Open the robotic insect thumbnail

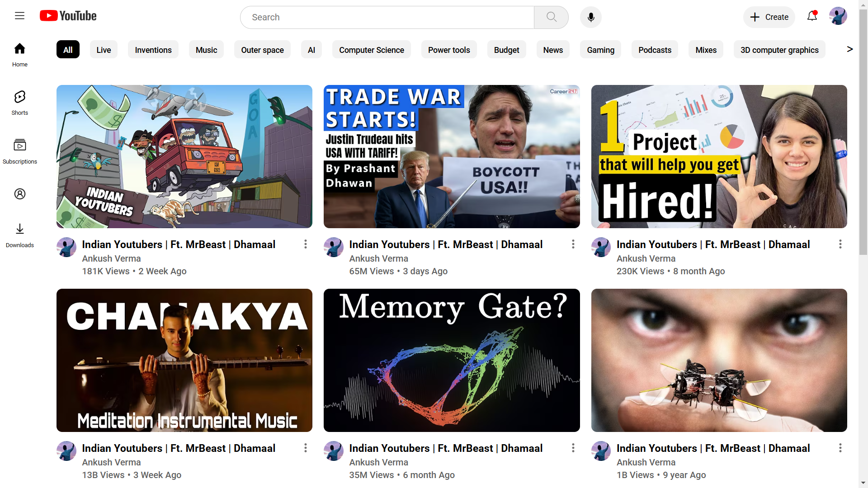719,360
